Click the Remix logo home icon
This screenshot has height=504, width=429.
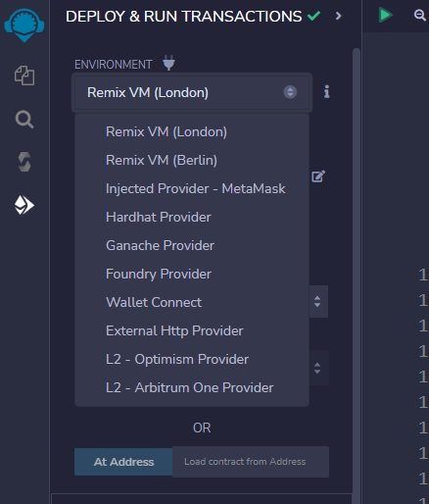click(24, 25)
